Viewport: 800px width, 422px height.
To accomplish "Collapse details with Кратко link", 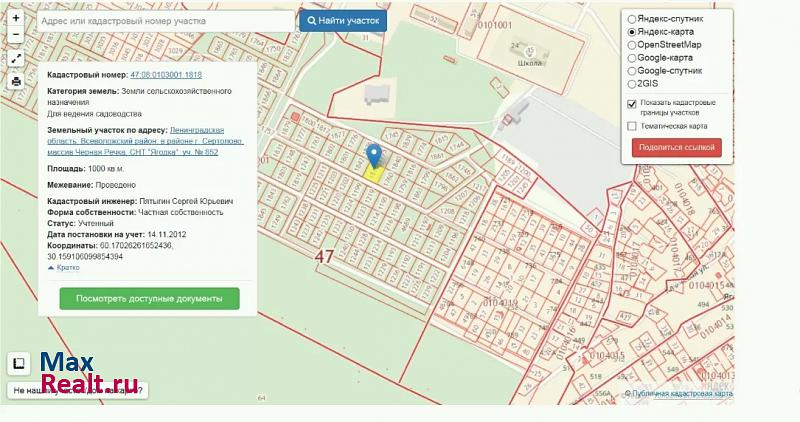I will tap(68, 268).
